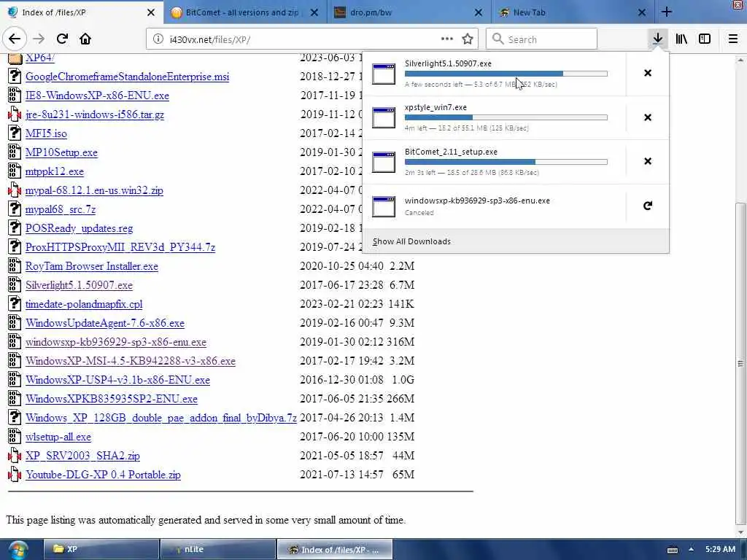
Task: Click the zip icon beside Youtube-DLG-XP
Action: coord(15,474)
